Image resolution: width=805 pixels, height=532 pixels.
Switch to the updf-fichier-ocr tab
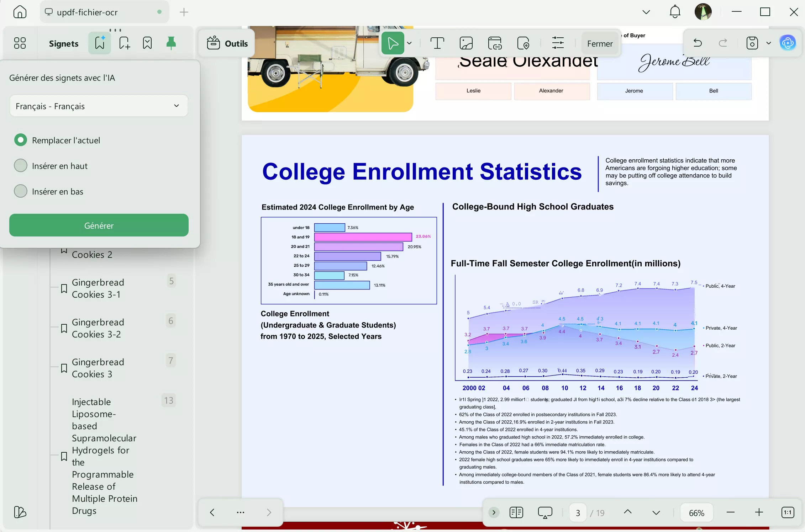pos(87,12)
